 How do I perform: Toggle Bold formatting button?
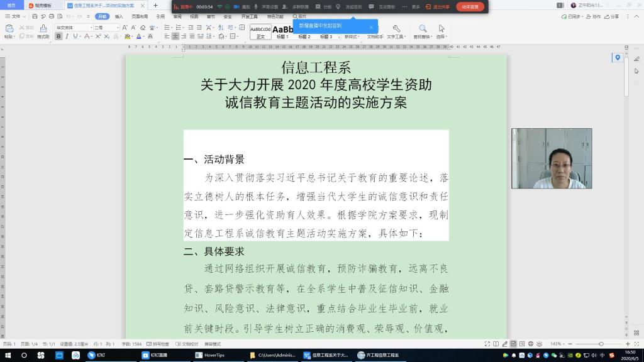58,36
